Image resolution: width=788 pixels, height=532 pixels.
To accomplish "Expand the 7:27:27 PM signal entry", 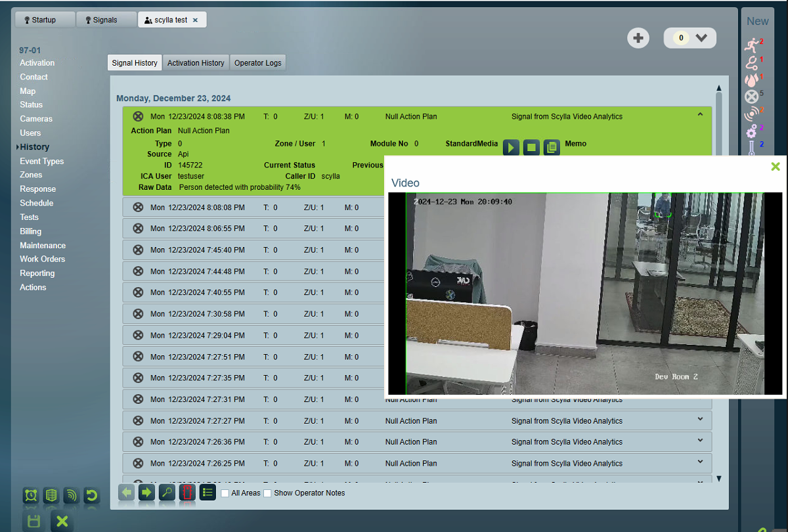I will [x=700, y=419].
